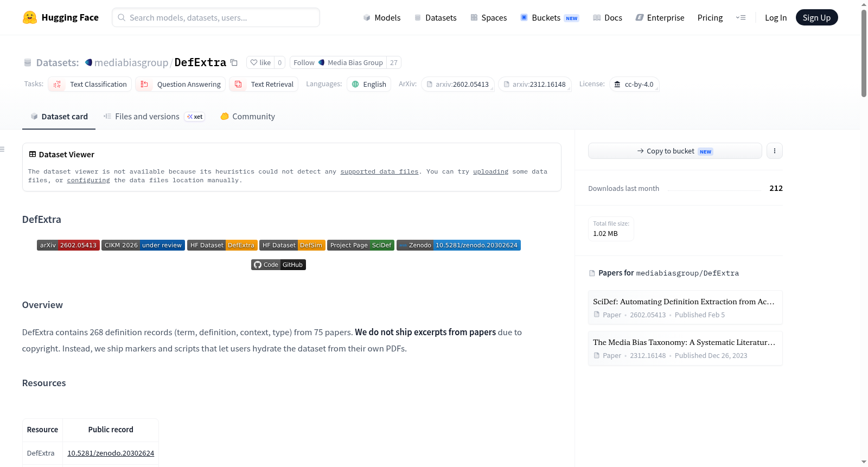Open Buckets in the top navigation
Image resolution: width=868 pixels, height=467 pixels.
pyautogui.click(x=550, y=17)
